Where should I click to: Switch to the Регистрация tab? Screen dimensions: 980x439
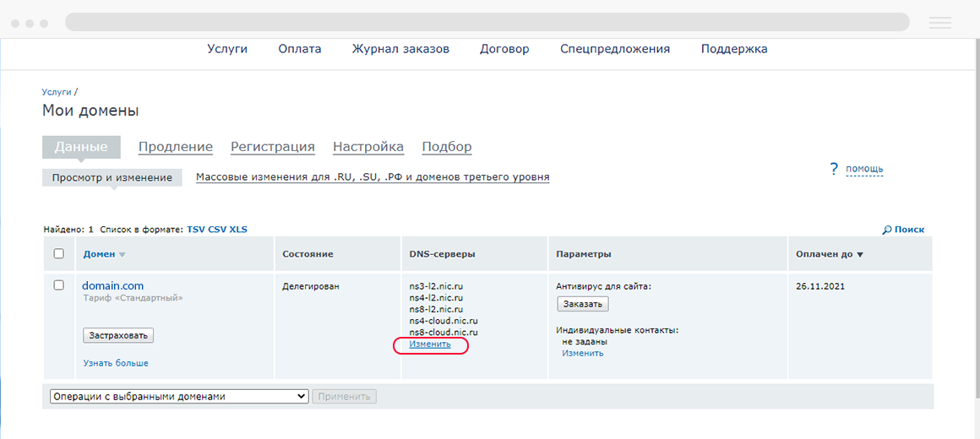[x=273, y=148]
